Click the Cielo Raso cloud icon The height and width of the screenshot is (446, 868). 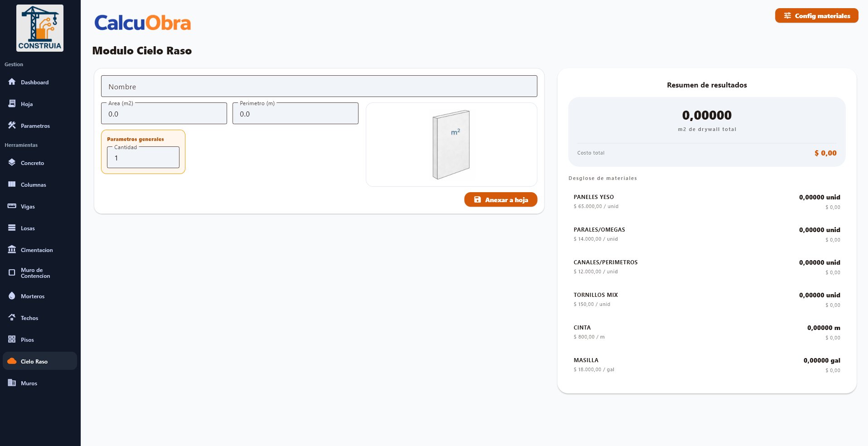12,361
